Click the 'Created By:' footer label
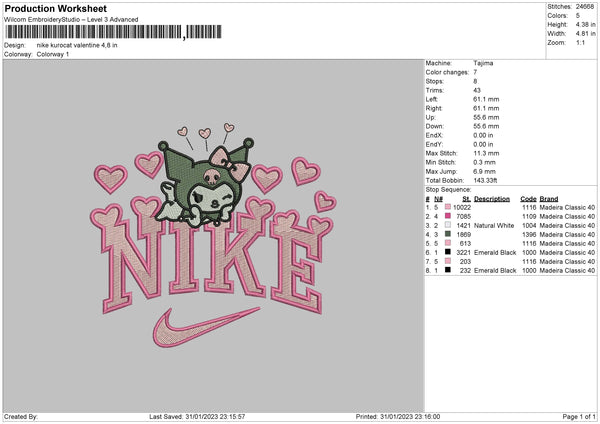The width and height of the screenshot is (600, 424). coord(21,416)
